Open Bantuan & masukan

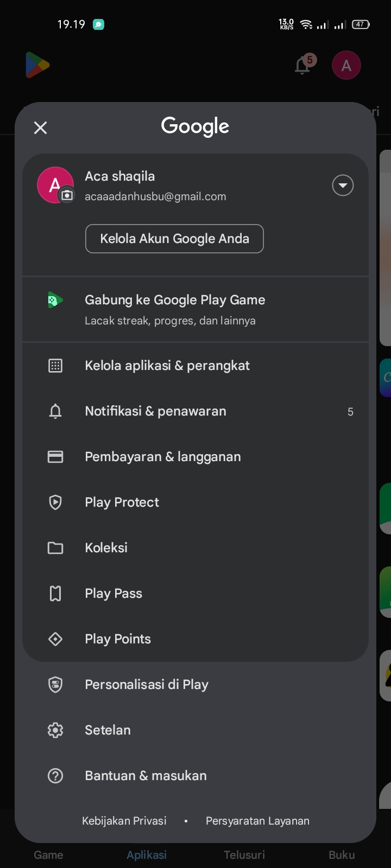146,776
